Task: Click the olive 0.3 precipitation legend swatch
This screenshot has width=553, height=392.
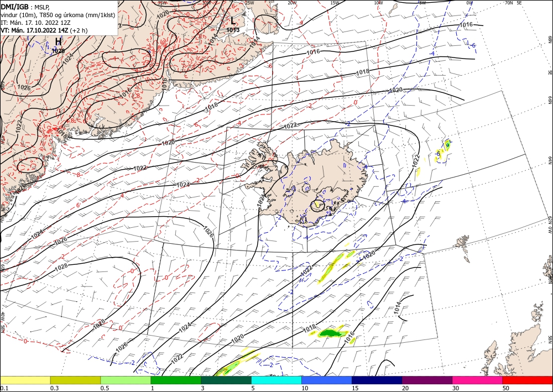Action: point(75,380)
